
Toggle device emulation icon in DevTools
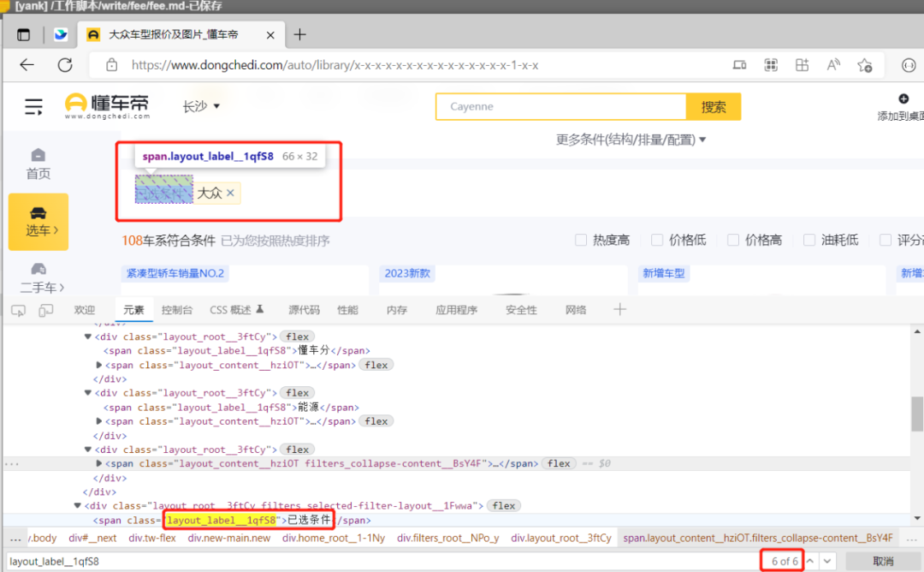pos(45,310)
